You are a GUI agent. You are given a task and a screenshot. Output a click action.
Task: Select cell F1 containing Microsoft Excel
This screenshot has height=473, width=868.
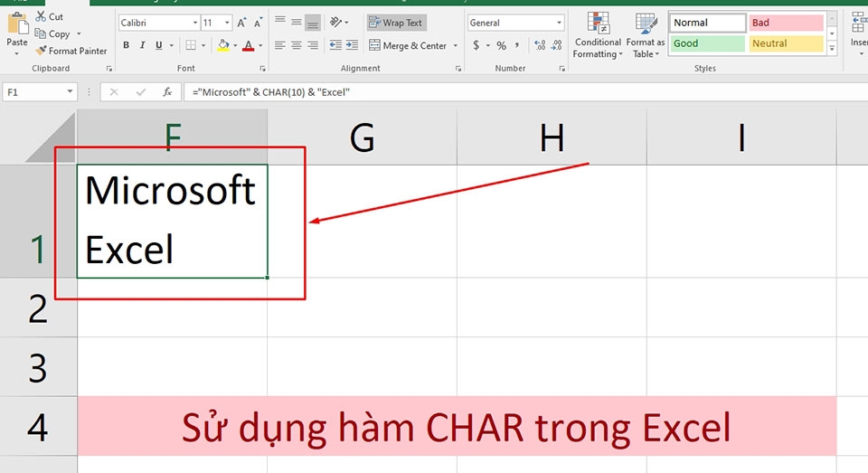pyautogui.click(x=172, y=221)
